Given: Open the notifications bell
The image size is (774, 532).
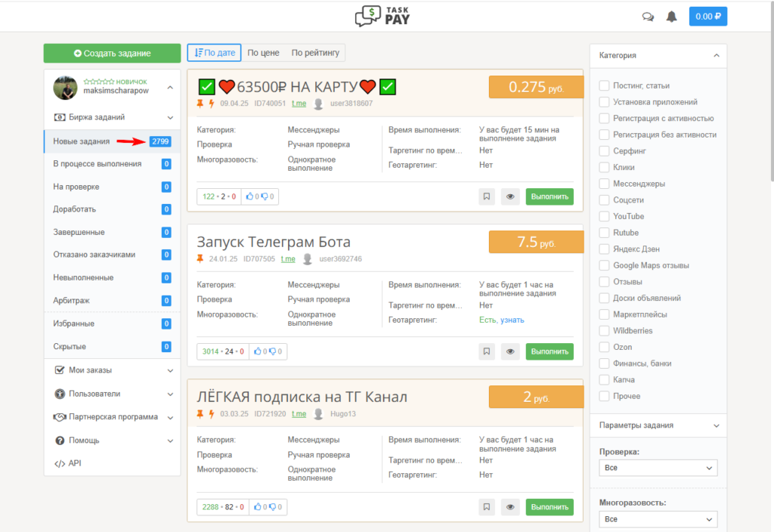Looking at the screenshot, I should tap(671, 17).
